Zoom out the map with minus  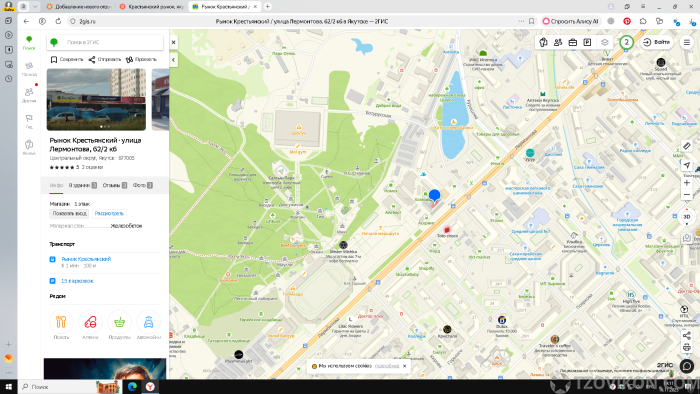click(687, 195)
